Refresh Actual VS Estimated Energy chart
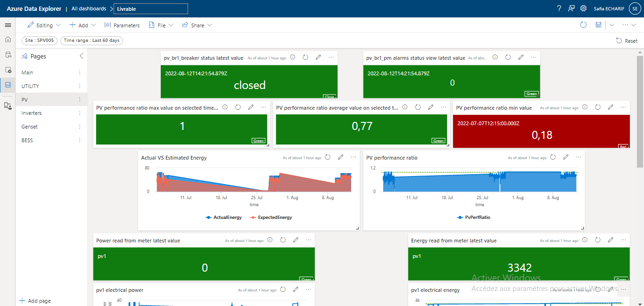Screen dimensions: 644x306 pos(328,157)
